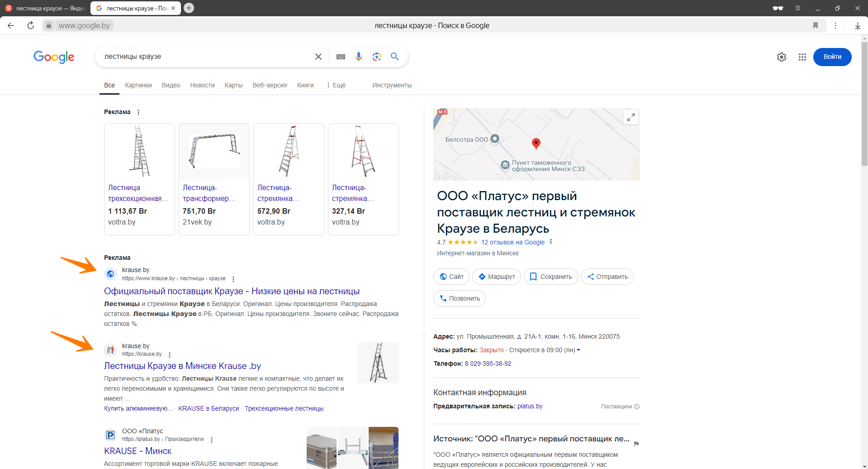Image resolution: width=868 pixels, height=469 pixels.
Task: Open the Лестница-трансформер 751,70 Br ad
Action: pos(214,179)
